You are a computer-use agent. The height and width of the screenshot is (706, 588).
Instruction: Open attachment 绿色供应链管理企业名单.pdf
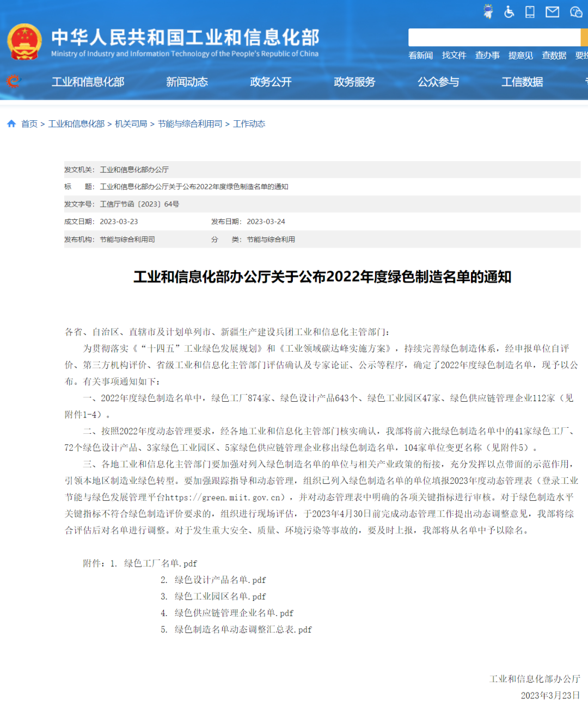[x=234, y=613]
